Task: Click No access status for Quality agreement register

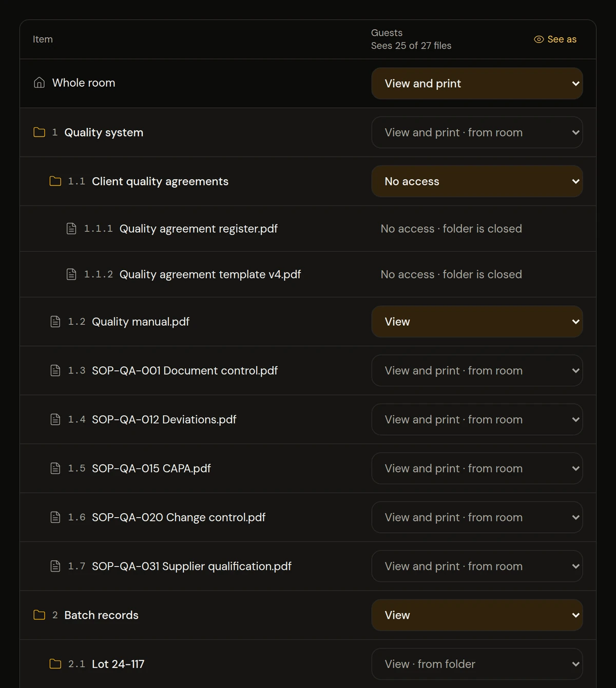Action: click(451, 228)
